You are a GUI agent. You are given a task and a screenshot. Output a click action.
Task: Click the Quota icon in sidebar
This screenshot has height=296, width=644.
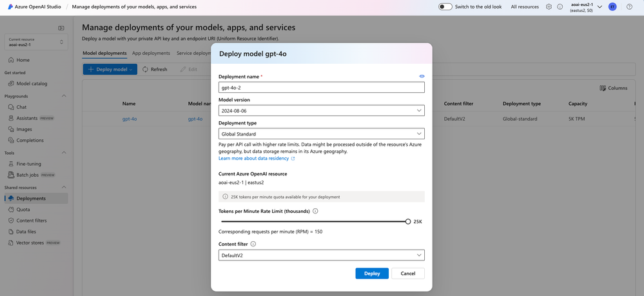coord(11,209)
